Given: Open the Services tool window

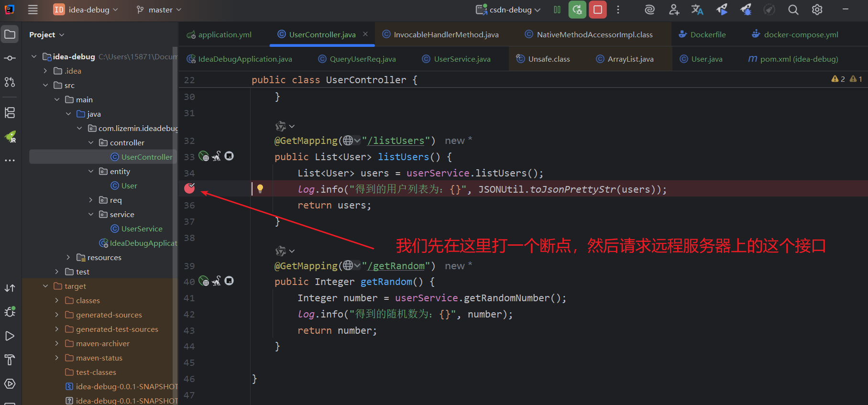Looking at the screenshot, I should (10, 383).
